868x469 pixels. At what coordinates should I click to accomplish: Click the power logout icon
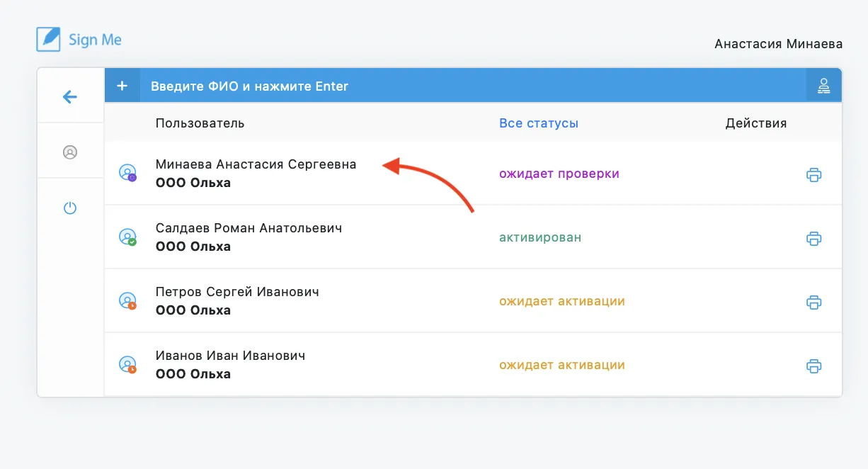69,208
